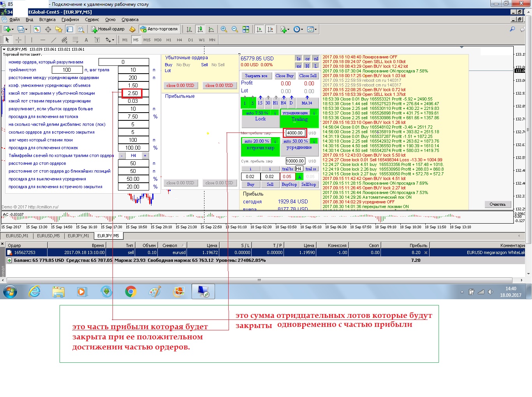Select the horizontal line drawing tool
The image size is (532, 397).
point(43,40)
